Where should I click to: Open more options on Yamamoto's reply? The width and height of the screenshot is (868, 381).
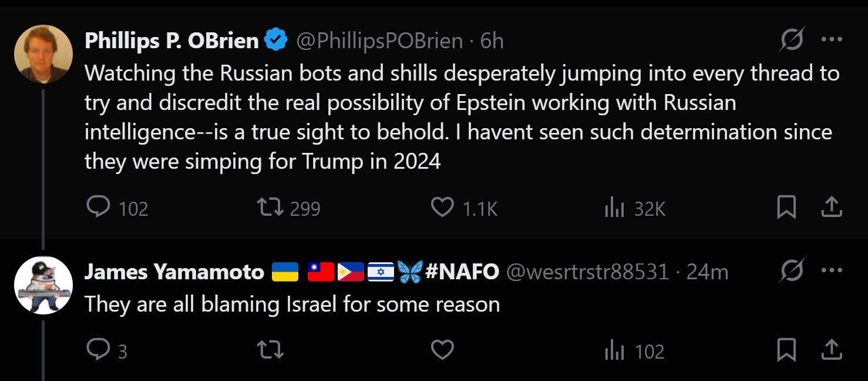832,271
